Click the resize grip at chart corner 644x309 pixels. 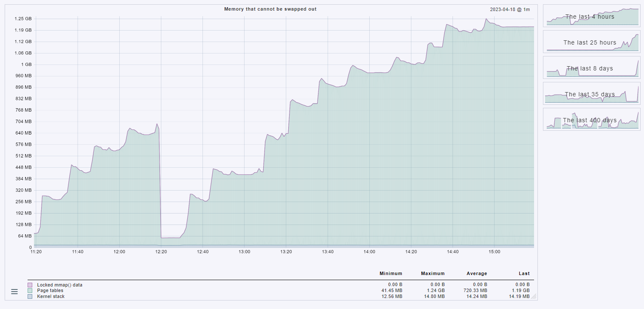pyautogui.click(x=534, y=297)
